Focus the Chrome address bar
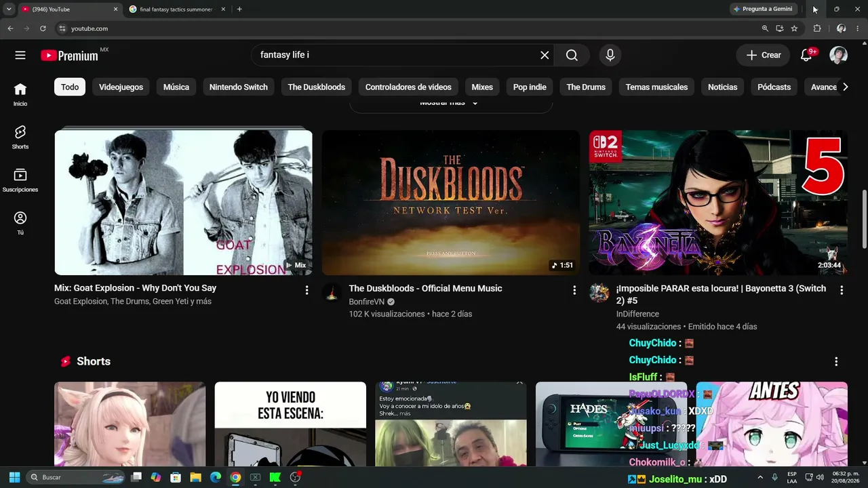The height and width of the screenshot is (488, 868). coord(407,28)
